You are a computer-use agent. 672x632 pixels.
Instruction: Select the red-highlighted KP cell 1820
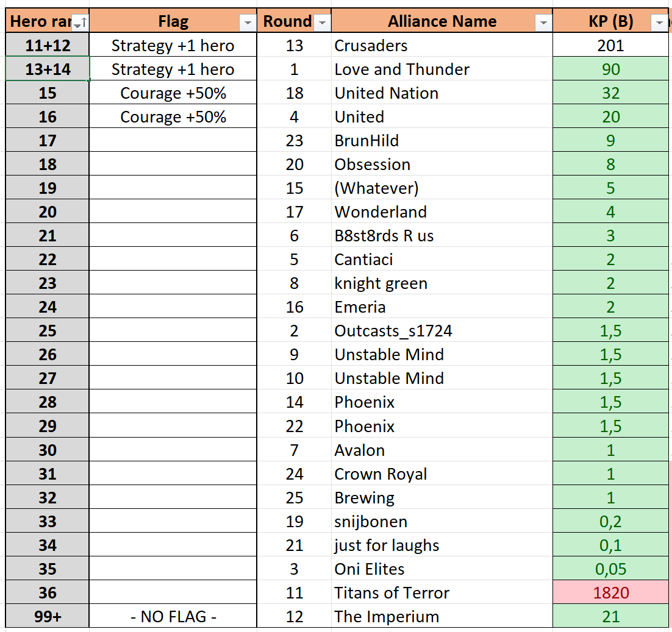pos(610,592)
